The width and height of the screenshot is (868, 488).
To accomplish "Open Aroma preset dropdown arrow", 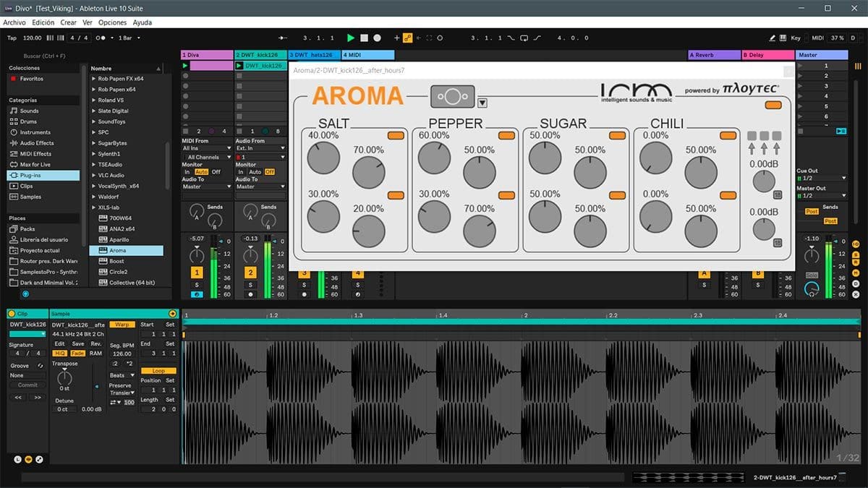I will 482,103.
